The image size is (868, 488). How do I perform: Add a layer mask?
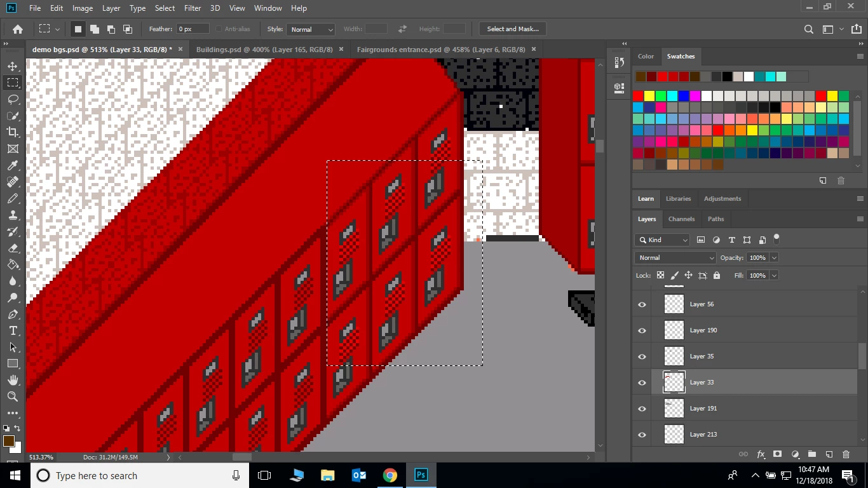point(777,454)
